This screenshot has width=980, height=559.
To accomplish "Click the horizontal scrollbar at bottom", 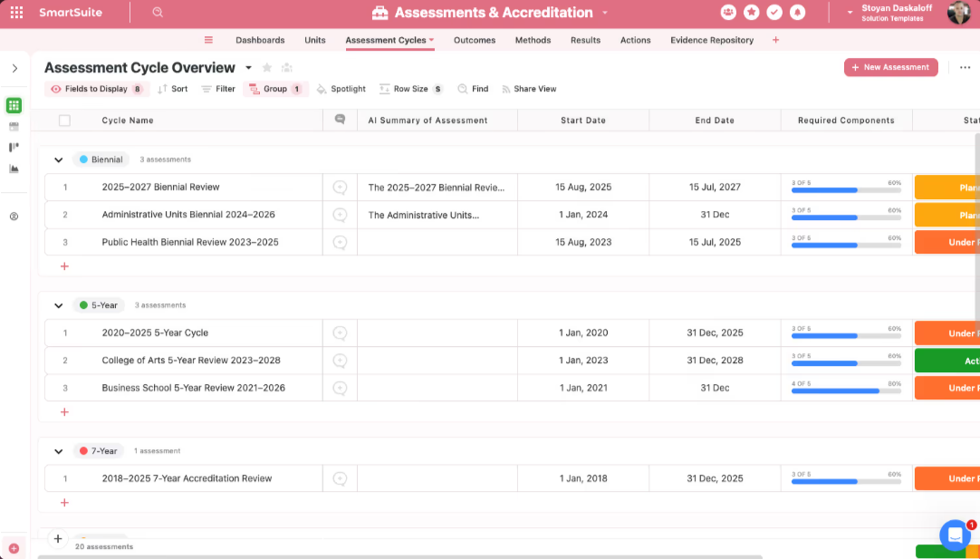I will click(400, 556).
